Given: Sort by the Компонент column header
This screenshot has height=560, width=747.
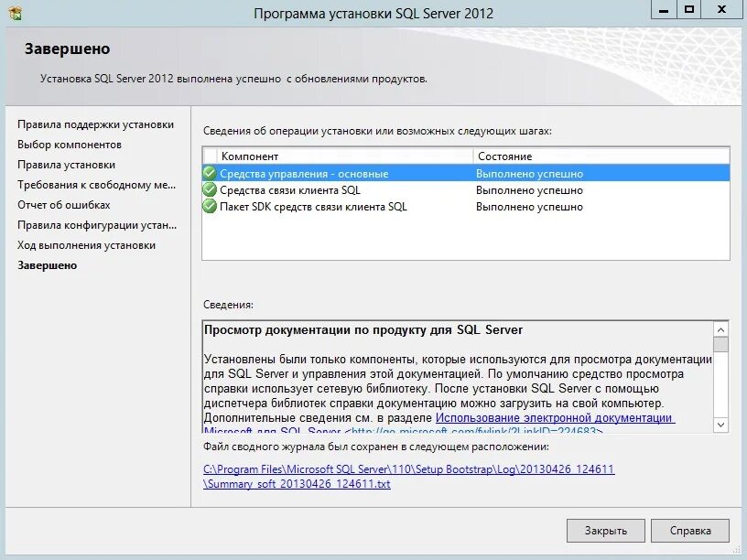Looking at the screenshot, I should point(345,156).
